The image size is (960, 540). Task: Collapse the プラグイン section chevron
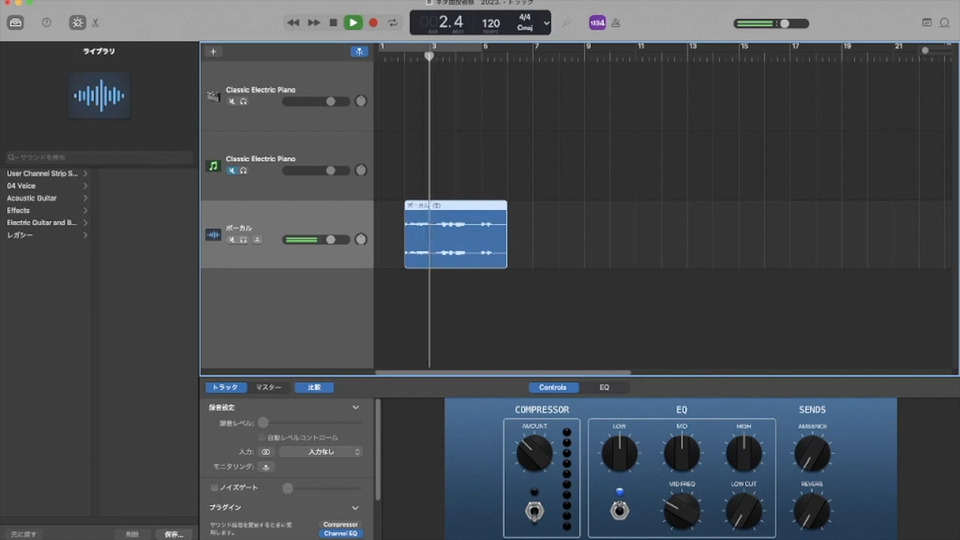pos(355,508)
